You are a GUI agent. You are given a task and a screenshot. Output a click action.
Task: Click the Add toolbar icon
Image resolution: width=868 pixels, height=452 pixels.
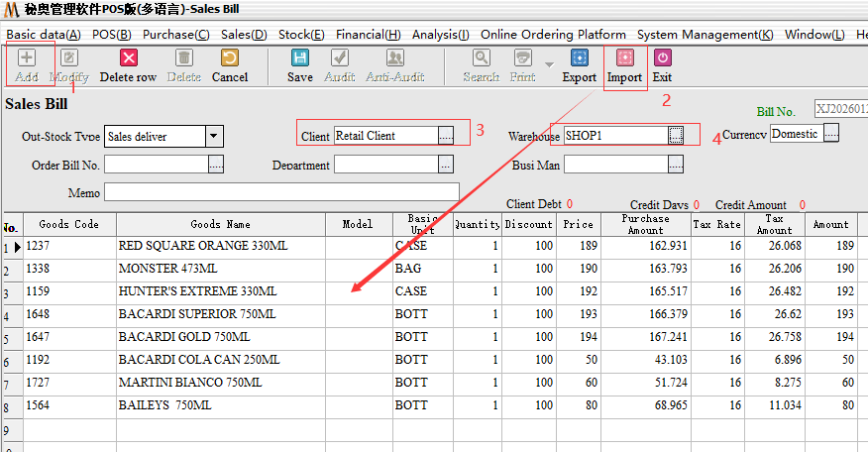pyautogui.click(x=27, y=58)
